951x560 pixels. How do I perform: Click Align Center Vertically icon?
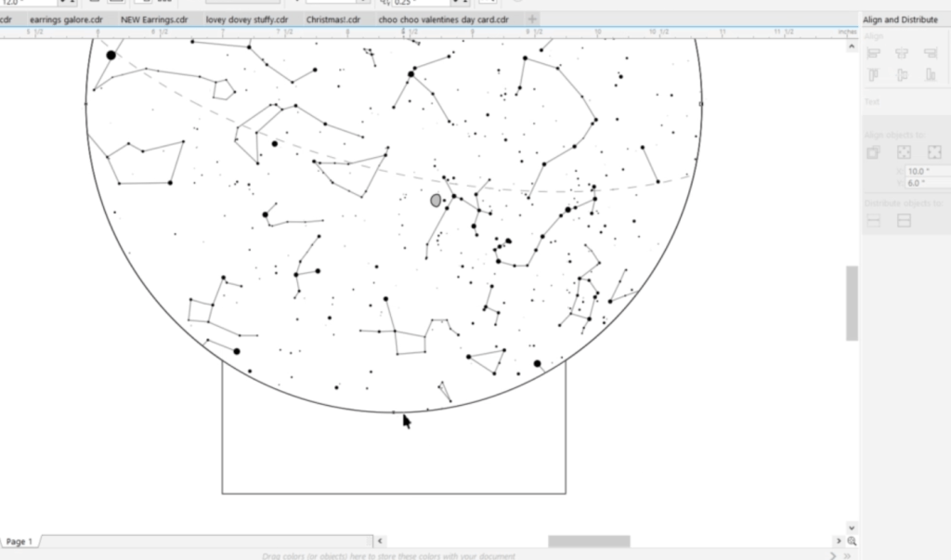pos(901,75)
